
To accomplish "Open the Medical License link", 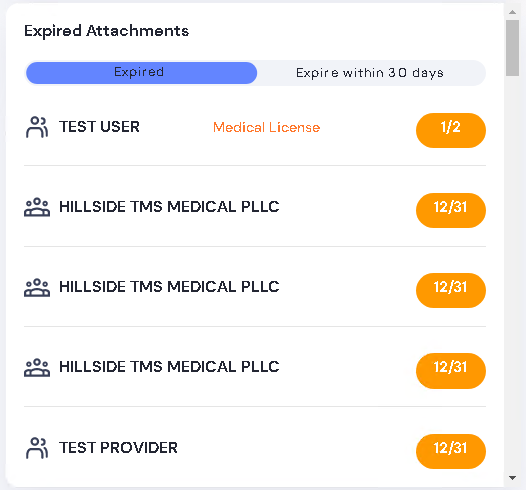I will click(x=267, y=127).
